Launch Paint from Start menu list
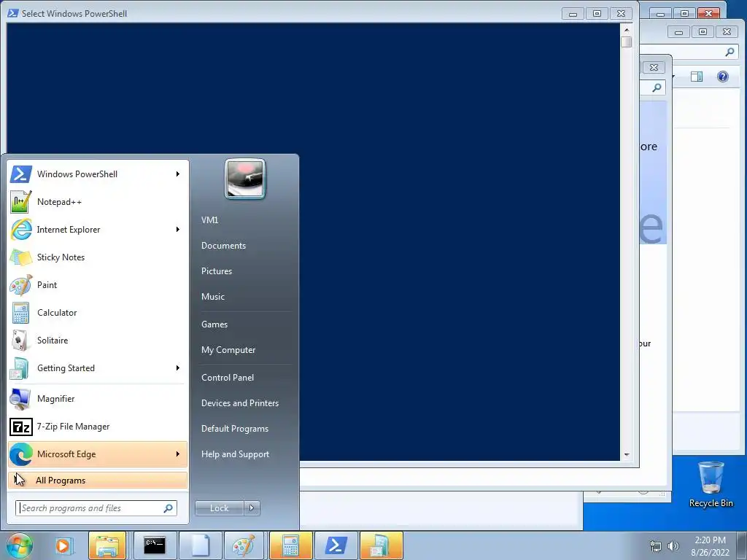Screen dimensions: 747x560 coord(98,285)
